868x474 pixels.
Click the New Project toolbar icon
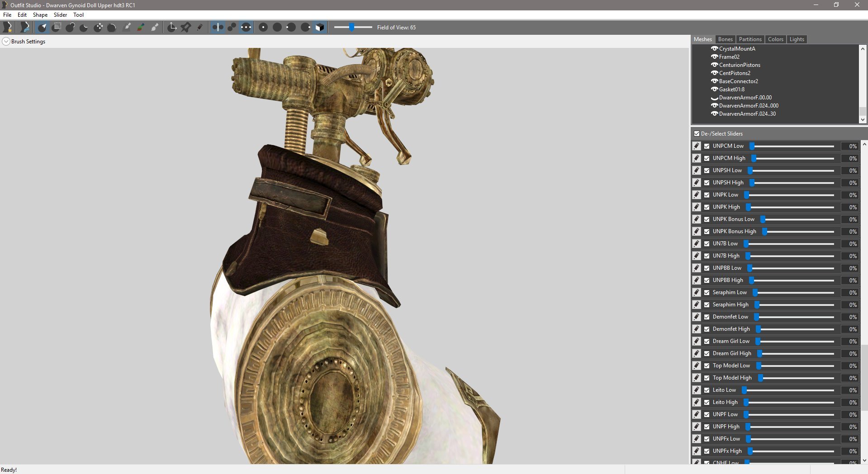(x=8, y=27)
